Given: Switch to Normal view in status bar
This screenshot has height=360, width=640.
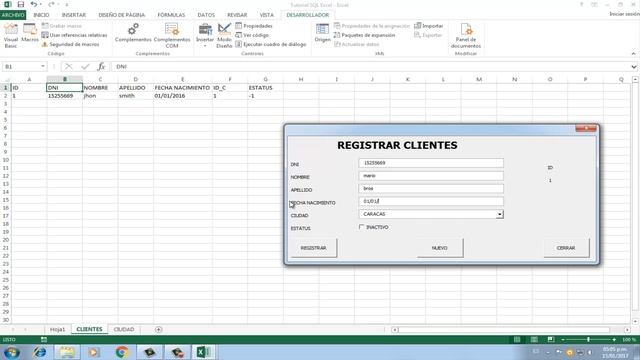Looking at the screenshot, I should (x=517, y=340).
